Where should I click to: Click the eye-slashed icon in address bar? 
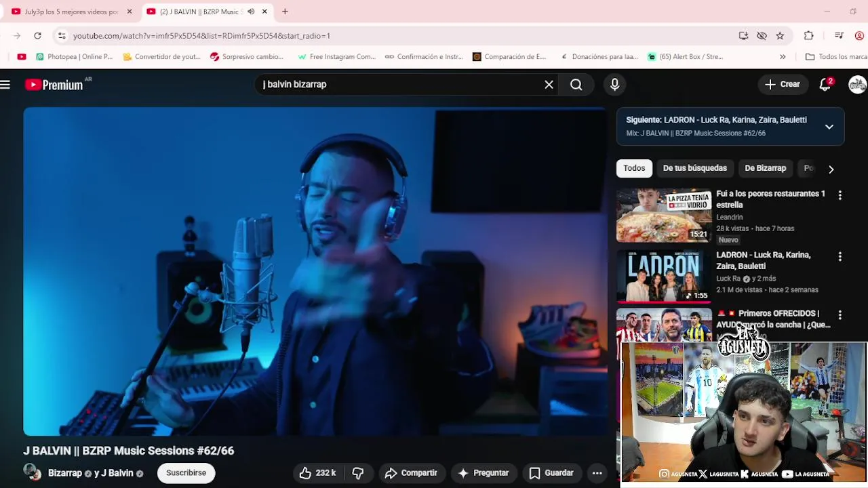[x=762, y=36]
